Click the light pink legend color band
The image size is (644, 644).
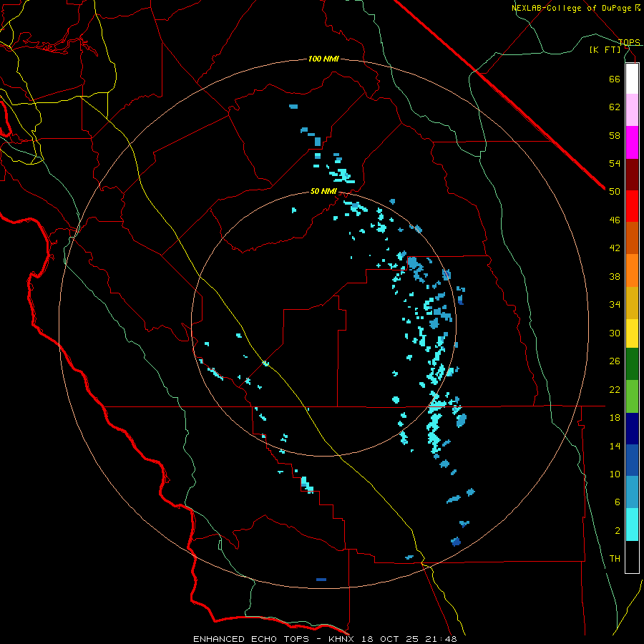(632, 109)
